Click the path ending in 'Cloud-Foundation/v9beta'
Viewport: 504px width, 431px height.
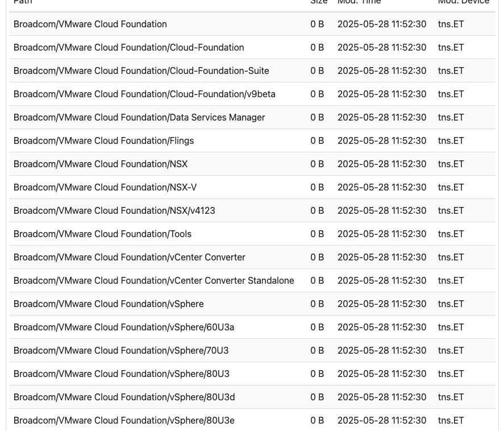click(x=144, y=94)
